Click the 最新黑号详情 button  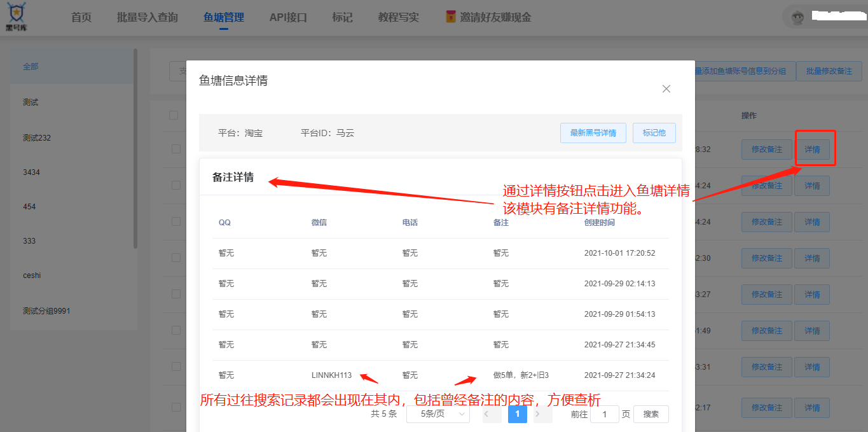point(593,133)
